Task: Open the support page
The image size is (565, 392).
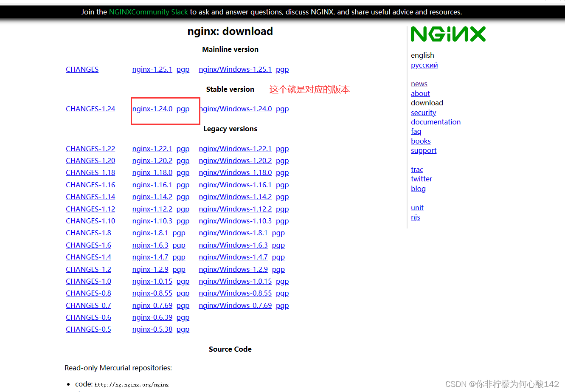Action: tap(423, 150)
